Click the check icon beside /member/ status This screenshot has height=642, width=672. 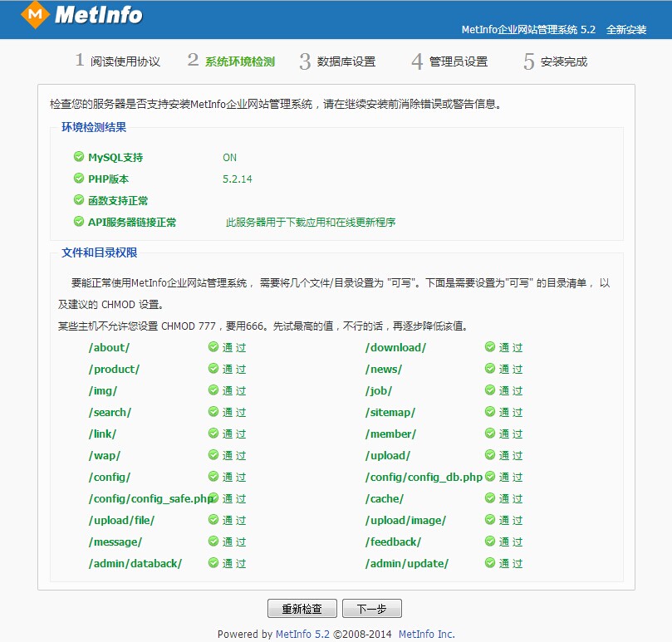(490, 434)
